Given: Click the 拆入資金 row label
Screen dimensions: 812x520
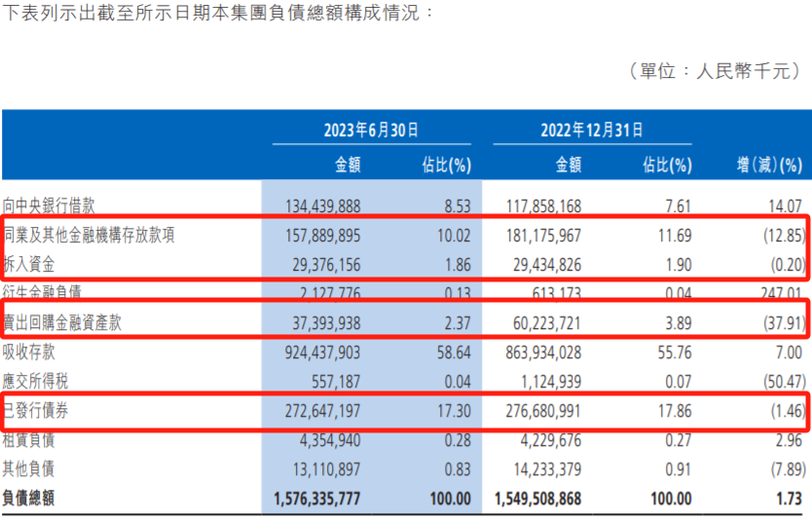Looking at the screenshot, I should click(33, 265).
